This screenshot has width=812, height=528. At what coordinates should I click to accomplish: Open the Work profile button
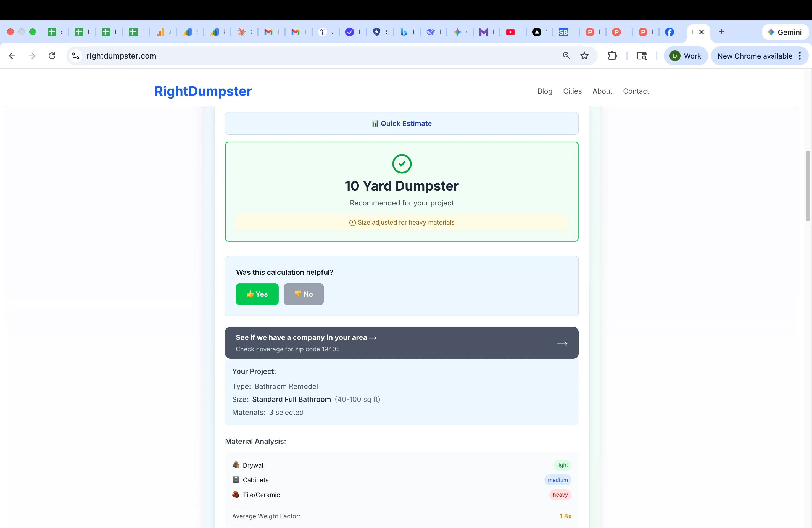click(x=686, y=56)
